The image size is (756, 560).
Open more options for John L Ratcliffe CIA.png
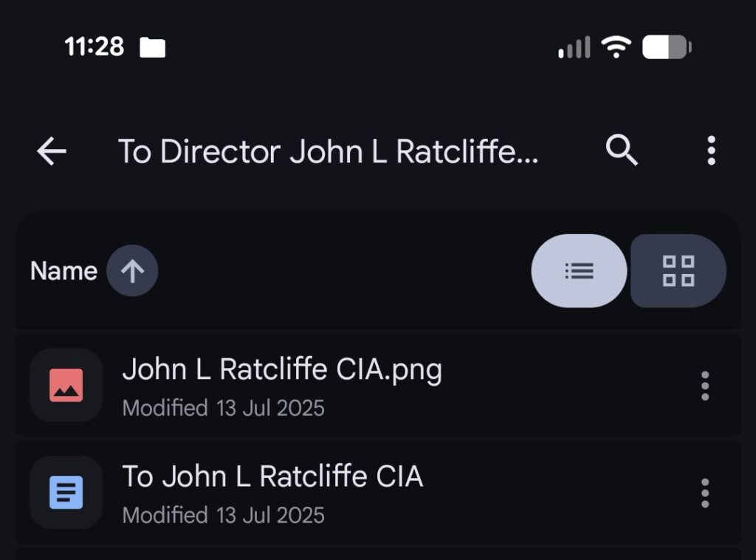coord(704,386)
